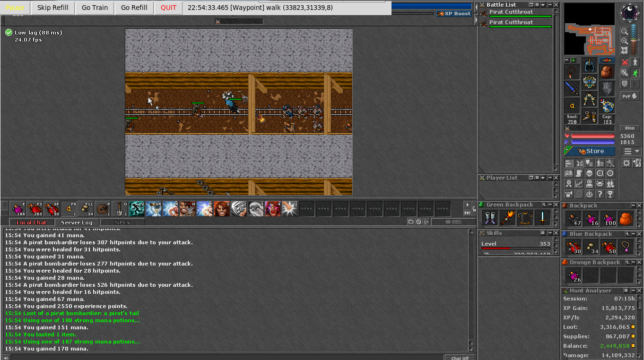Image resolution: width=644 pixels, height=360 pixels.
Task: Toggle the stand-still movement mode
Action: (635, 62)
